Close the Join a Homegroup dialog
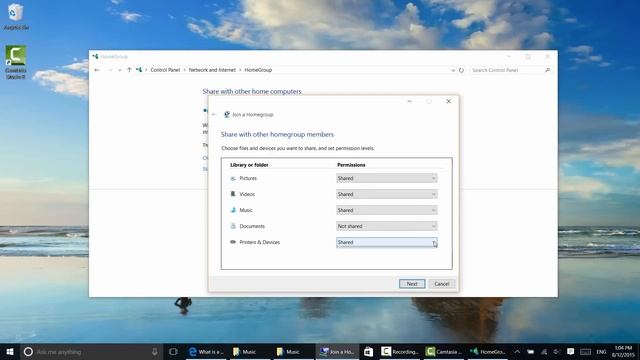 click(x=449, y=101)
